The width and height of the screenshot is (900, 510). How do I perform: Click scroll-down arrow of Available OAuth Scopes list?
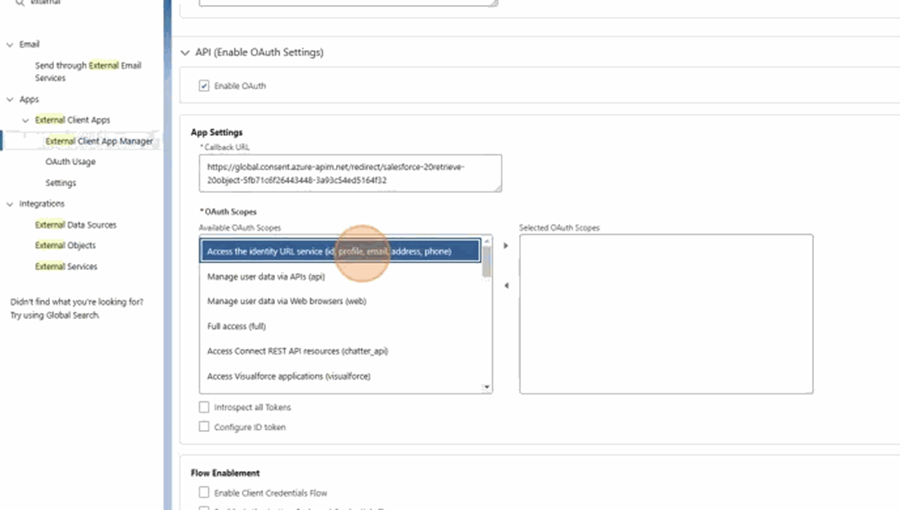487,386
